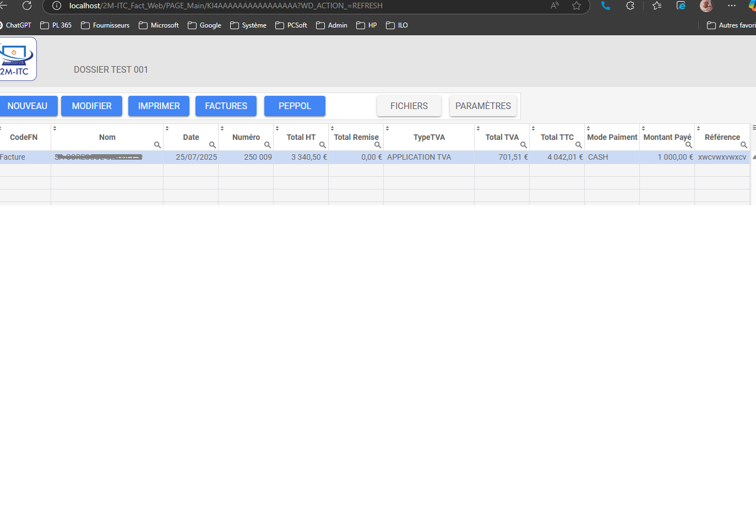The width and height of the screenshot is (756, 532).
Task: Search in the Montant Payé column with the magnifier
Action: tap(689, 145)
